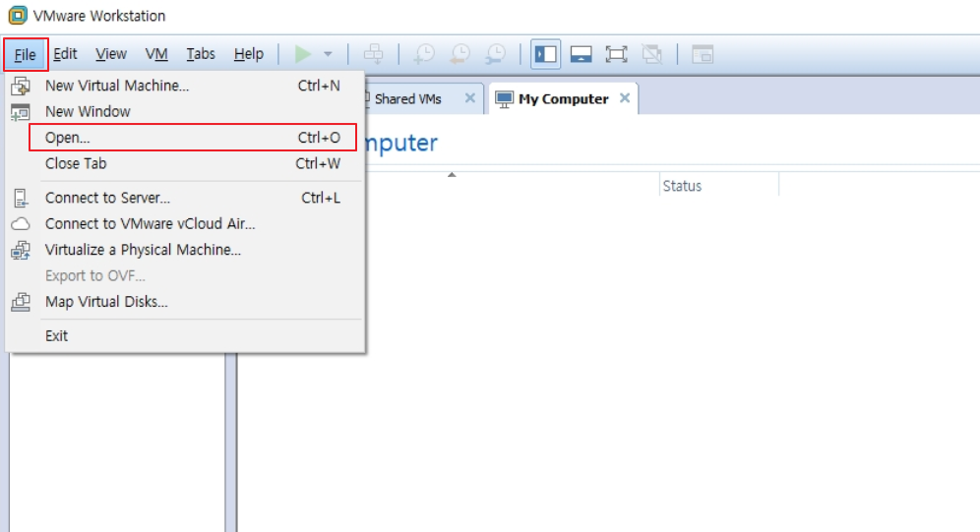The image size is (980, 532).
Task: Click the New Window menu icon
Action: pyautogui.click(x=20, y=112)
